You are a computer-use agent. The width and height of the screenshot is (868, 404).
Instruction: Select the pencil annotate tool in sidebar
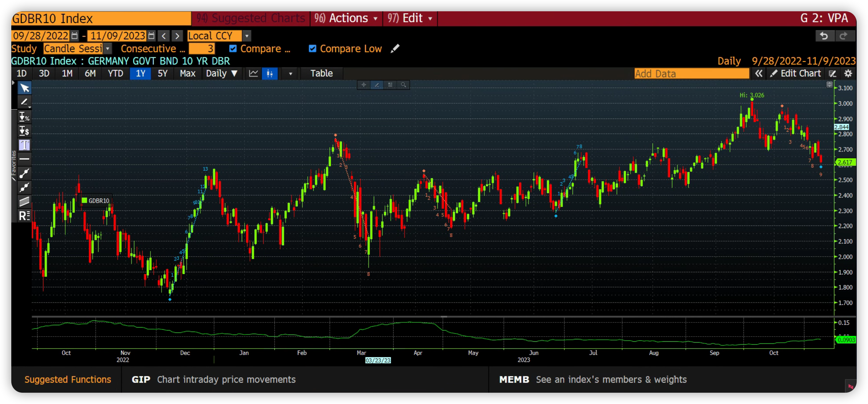pos(24,102)
